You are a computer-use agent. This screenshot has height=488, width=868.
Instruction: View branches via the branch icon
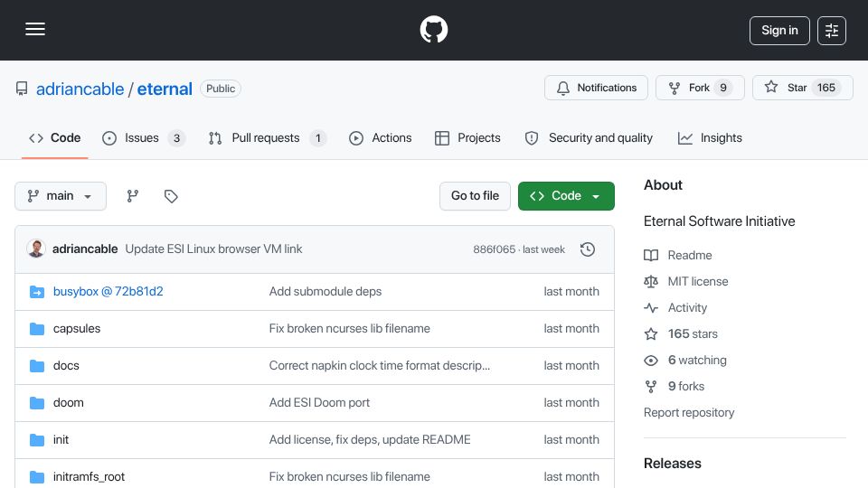pyautogui.click(x=132, y=196)
